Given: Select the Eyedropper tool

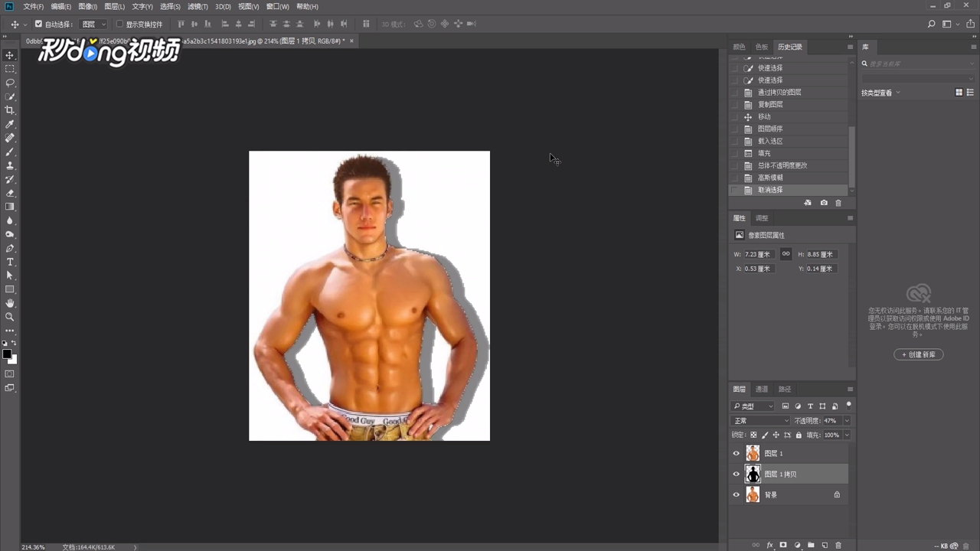Looking at the screenshot, I should (10, 124).
